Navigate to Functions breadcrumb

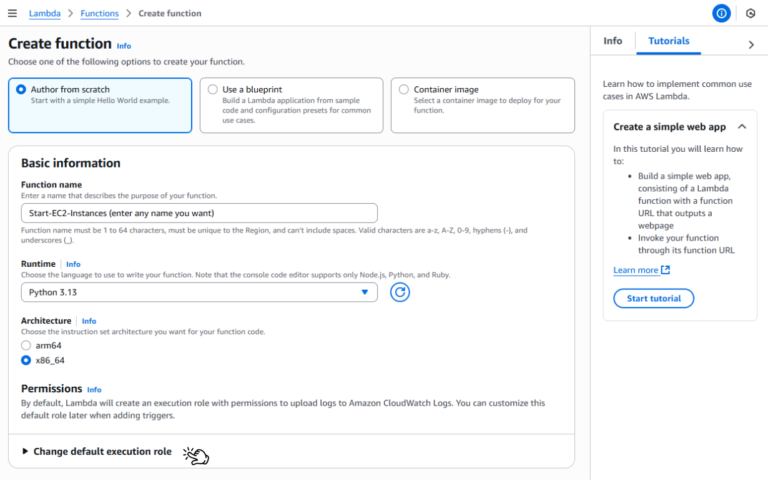[99, 13]
